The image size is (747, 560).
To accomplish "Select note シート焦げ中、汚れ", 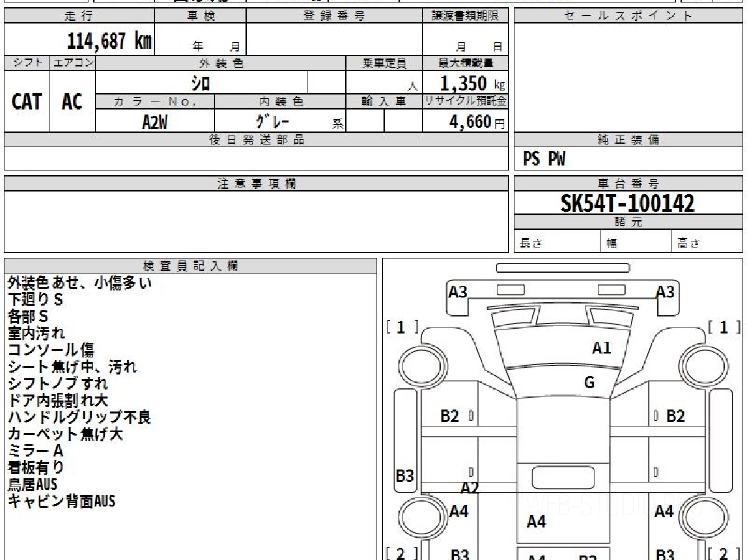I will (72, 367).
